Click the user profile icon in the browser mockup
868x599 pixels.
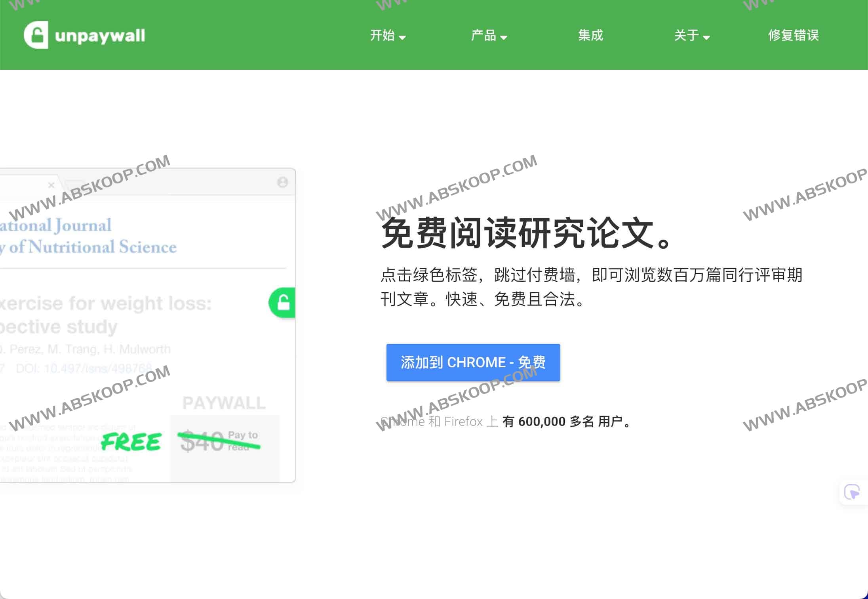pyautogui.click(x=283, y=182)
